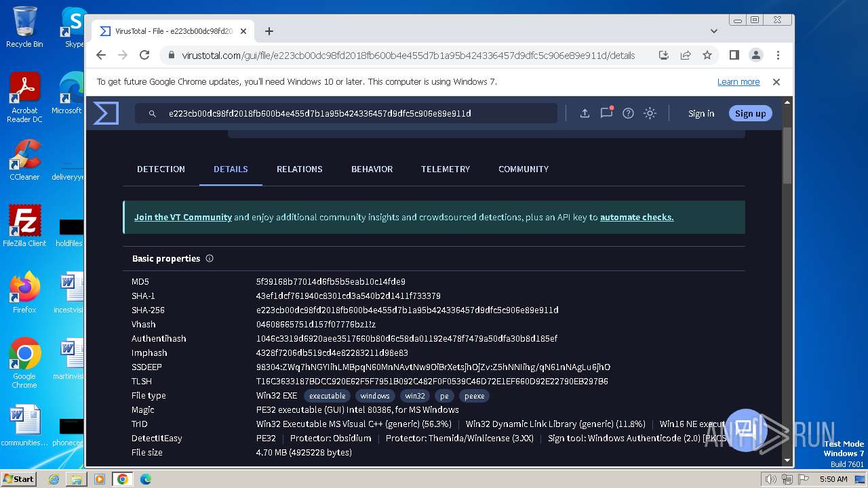The height and width of the screenshot is (488, 868).
Task: Open the Google Chrome desktop icon
Action: pos(24,363)
